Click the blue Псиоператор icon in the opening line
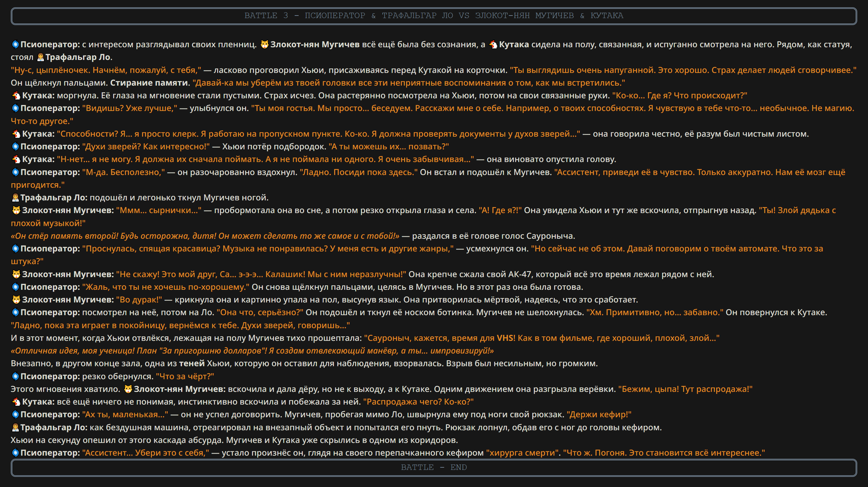Image resolution: width=868 pixels, height=487 pixels. [x=16, y=44]
